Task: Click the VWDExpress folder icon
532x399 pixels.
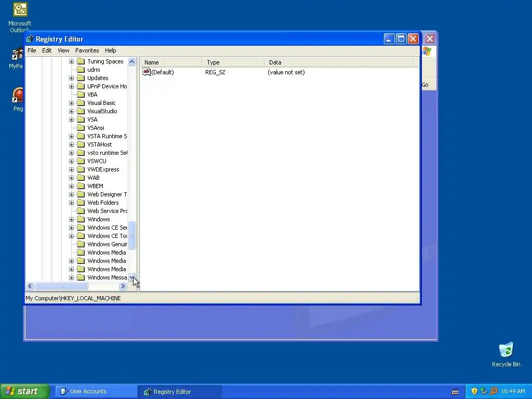Action: pos(81,169)
